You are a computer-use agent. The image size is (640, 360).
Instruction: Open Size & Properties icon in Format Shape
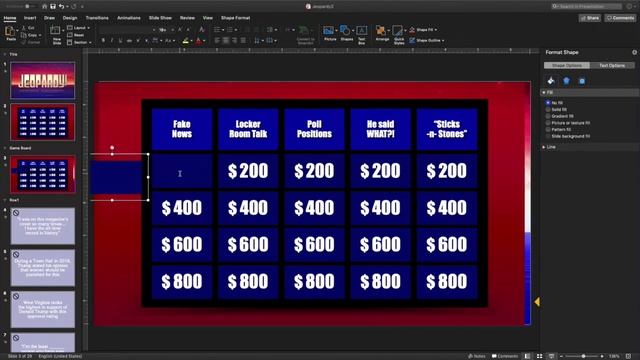[x=582, y=81]
